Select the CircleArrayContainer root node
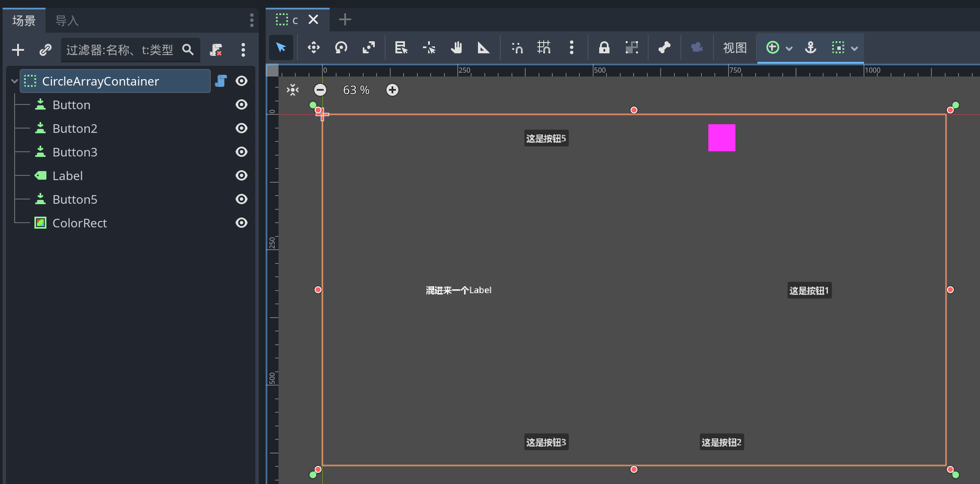The height and width of the screenshot is (484, 980). click(115, 81)
